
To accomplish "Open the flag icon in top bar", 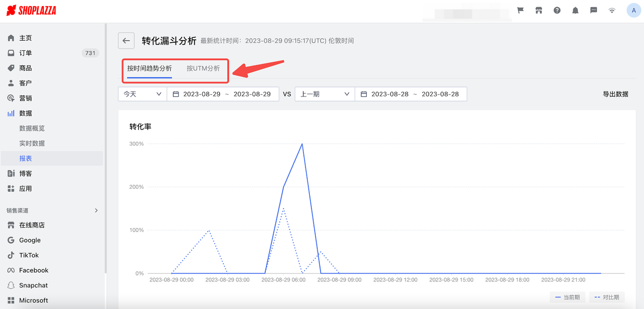I will click(x=521, y=10).
